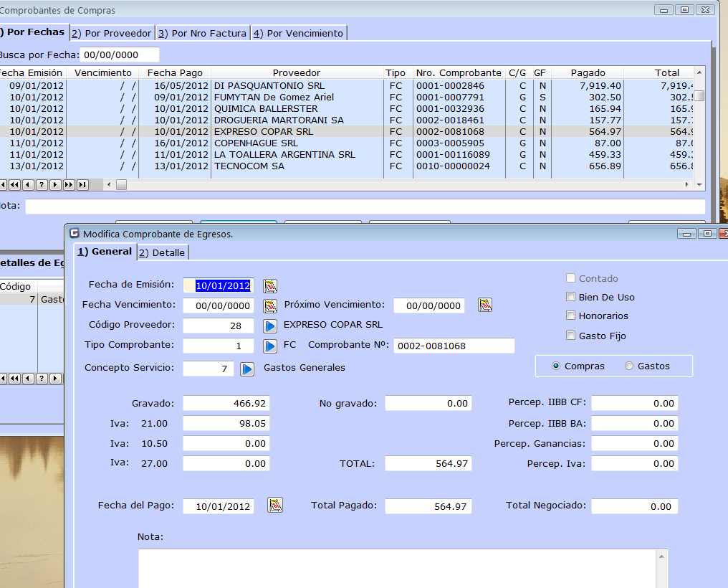Sort grid by Proveedor column header

tap(296, 72)
